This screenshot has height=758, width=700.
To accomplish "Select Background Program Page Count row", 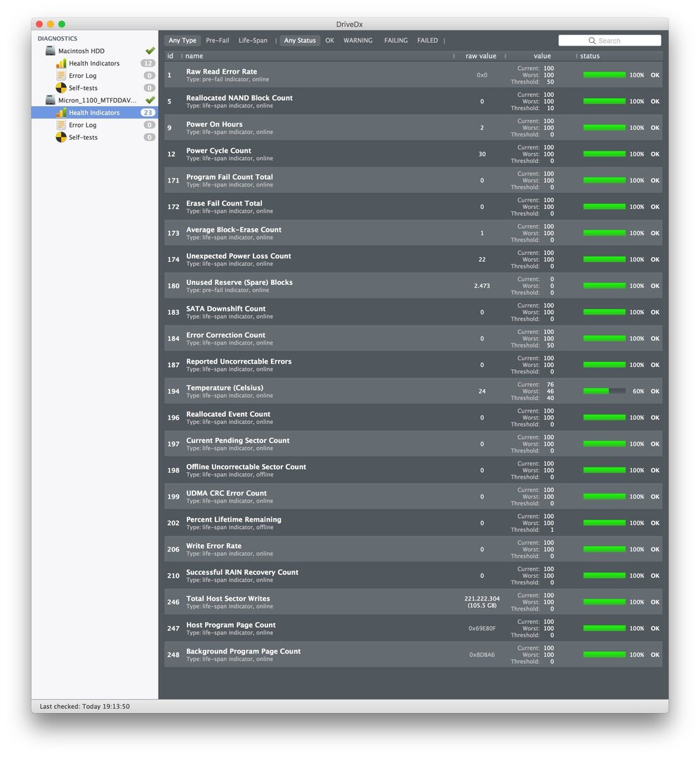I will click(x=413, y=655).
